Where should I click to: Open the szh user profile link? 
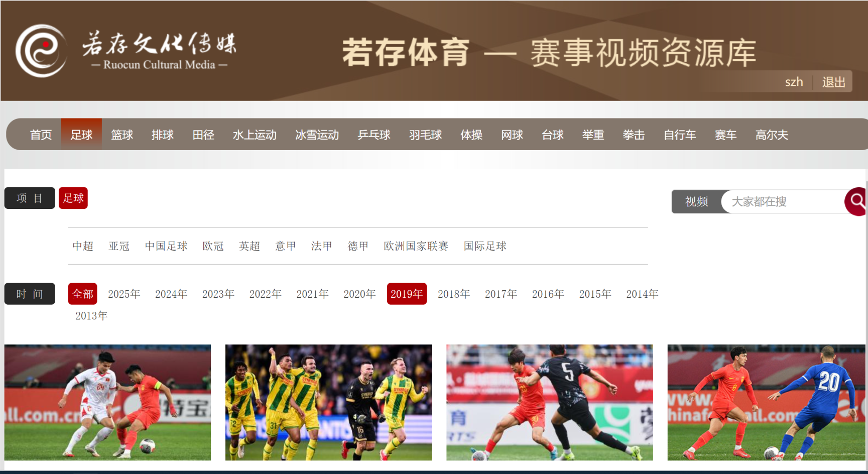click(x=794, y=82)
